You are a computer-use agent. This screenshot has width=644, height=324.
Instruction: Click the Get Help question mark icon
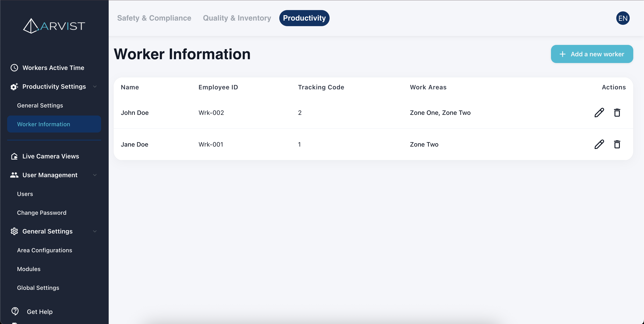pos(15,311)
